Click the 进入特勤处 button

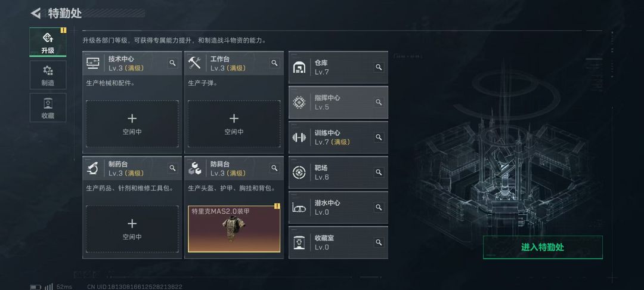click(x=543, y=247)
